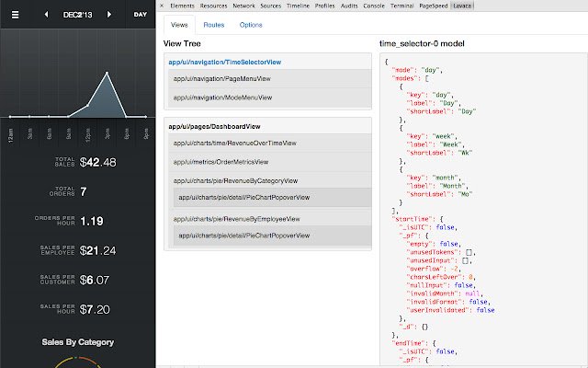Screen dimensions: 588x368
Task: Select RevenueOverTimeView tree row
Action: (x=269, y=144)
